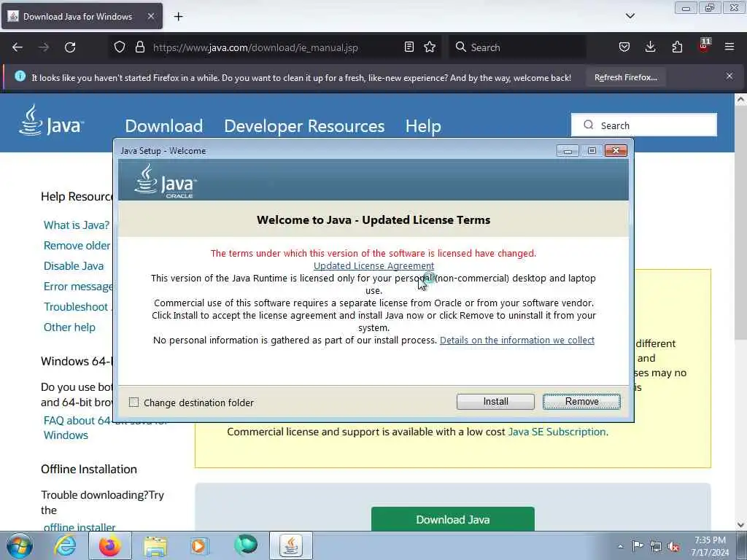This screenshot has height=560, width=747.
Task: Switch to Firefox in the taskbar
Action: pos(110,545)
